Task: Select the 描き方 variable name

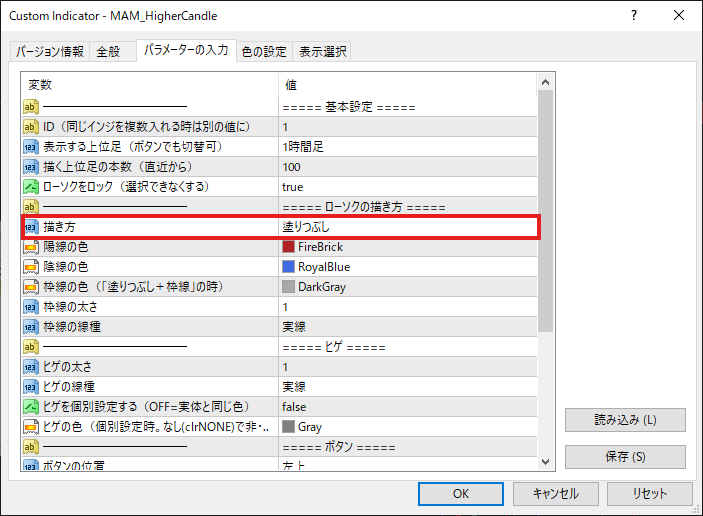Action: click(x=59, y=227)
